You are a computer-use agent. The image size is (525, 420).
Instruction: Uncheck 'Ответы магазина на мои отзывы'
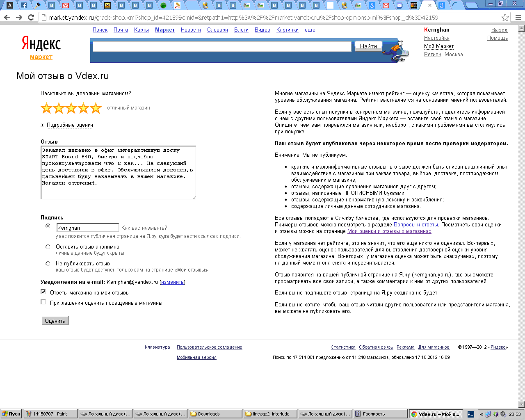pyautogui.click(x=43, y=292)
